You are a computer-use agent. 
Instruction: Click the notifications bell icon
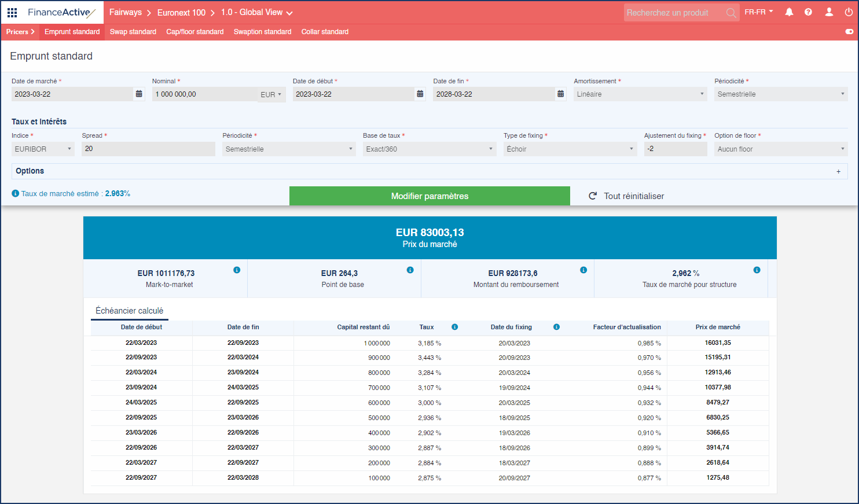(x=789, y=12)
